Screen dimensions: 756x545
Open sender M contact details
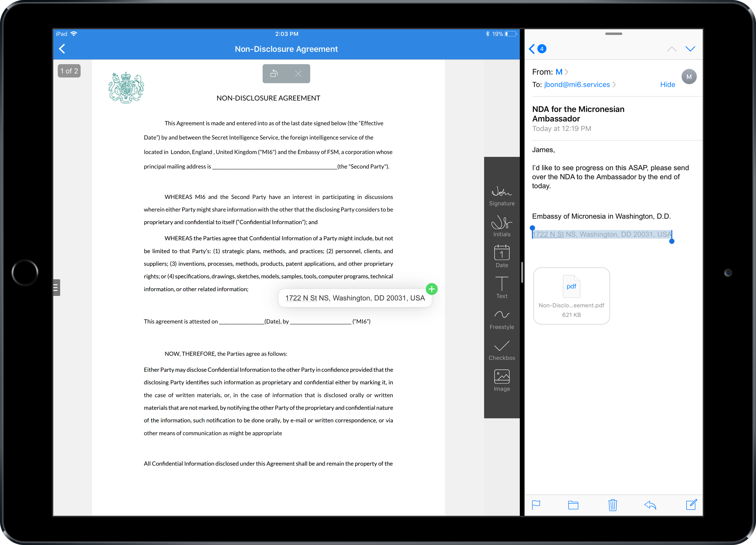click(562, 72)
